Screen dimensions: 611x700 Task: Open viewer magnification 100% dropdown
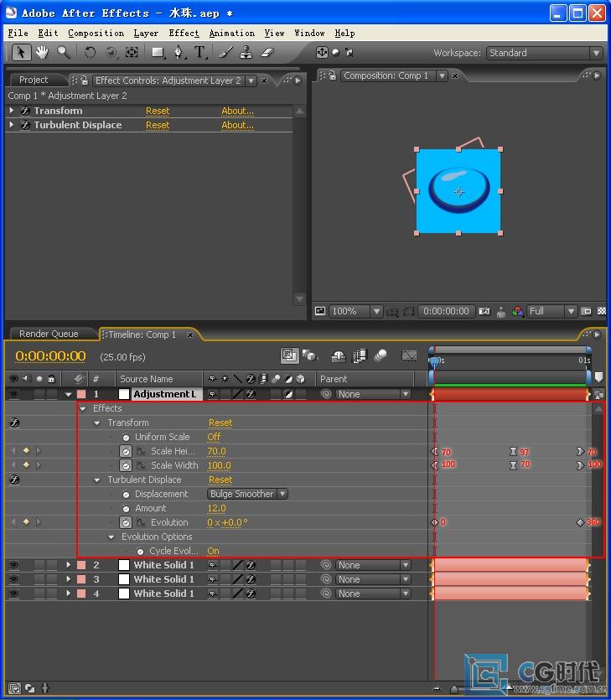[x=355, y=311]
